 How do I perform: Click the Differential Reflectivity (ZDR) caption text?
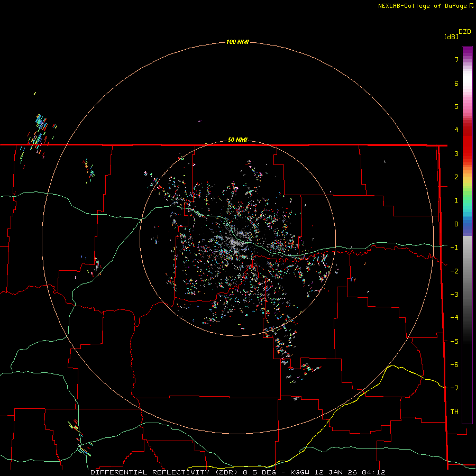pos(165,472)
